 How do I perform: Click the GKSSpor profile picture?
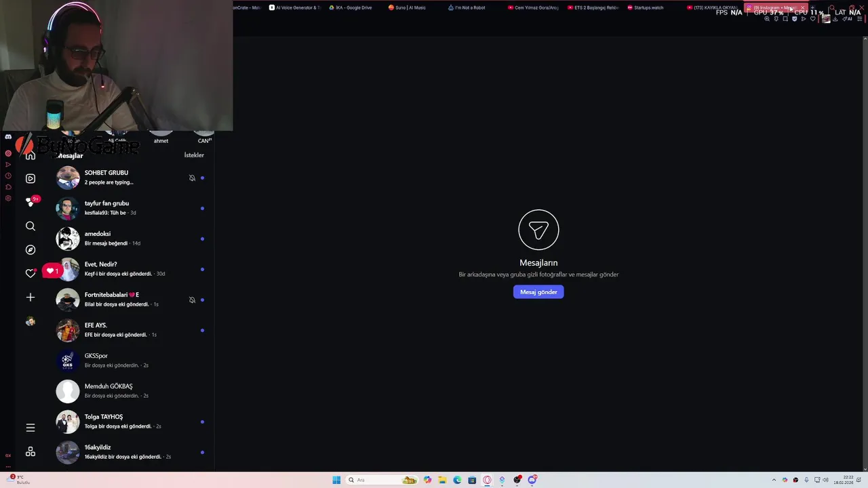pos(68,361)
